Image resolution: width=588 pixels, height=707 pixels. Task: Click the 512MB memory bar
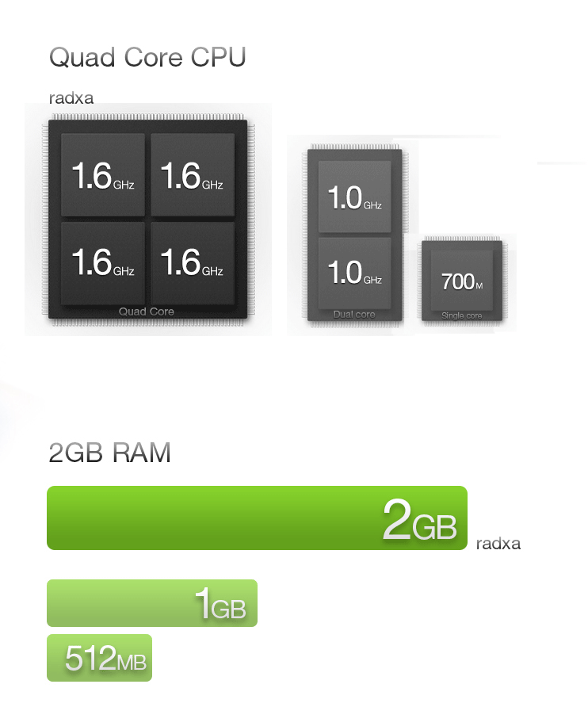[x=99, y=658]
